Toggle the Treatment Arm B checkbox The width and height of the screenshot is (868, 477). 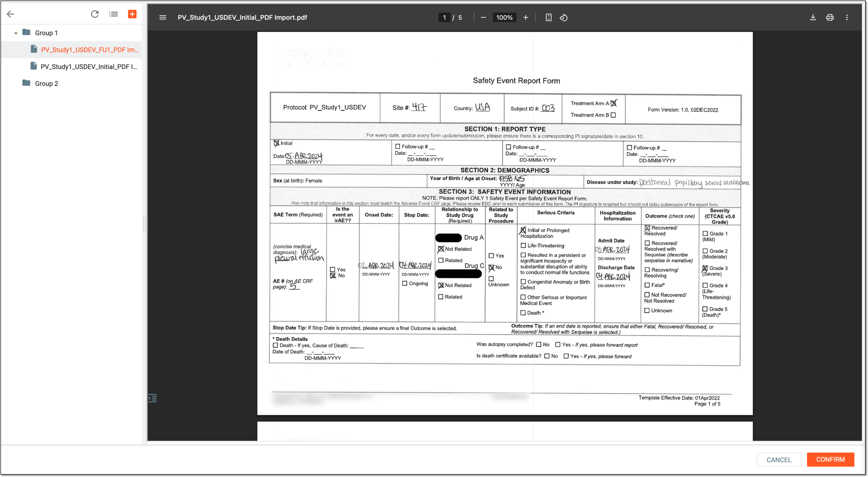click(x=614, y=115)
